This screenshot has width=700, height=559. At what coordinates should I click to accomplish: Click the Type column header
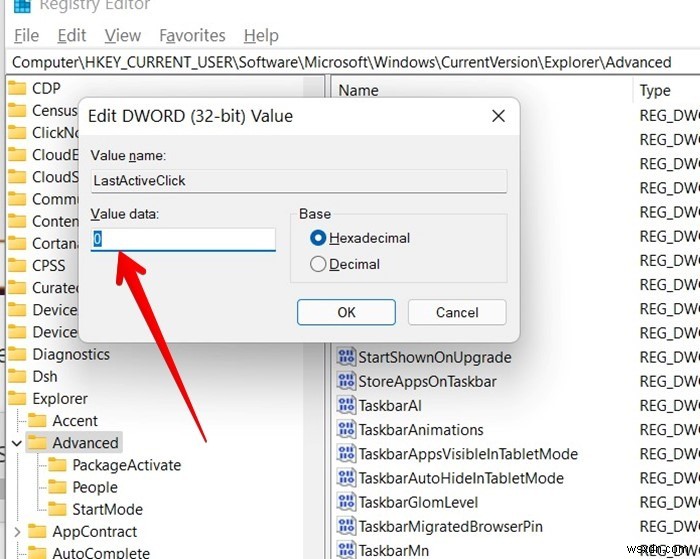[655, 91]
